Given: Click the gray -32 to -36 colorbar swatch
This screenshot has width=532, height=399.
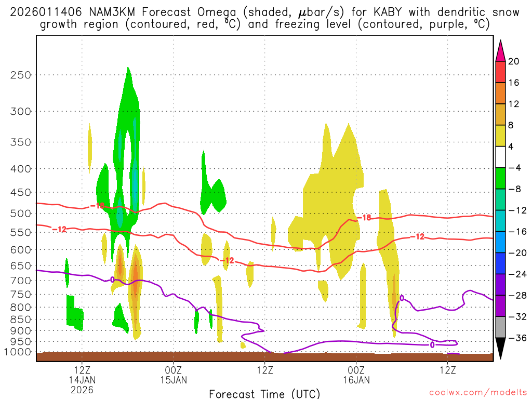Looking at the screenshot, I should (500, 327).
